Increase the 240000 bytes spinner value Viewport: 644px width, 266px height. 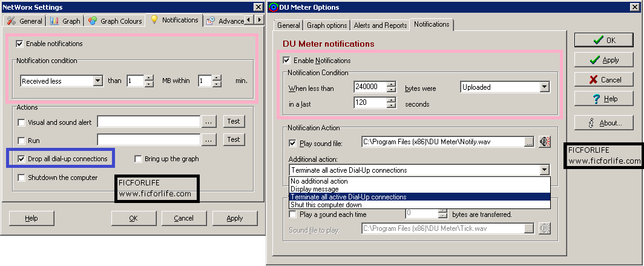392,84
